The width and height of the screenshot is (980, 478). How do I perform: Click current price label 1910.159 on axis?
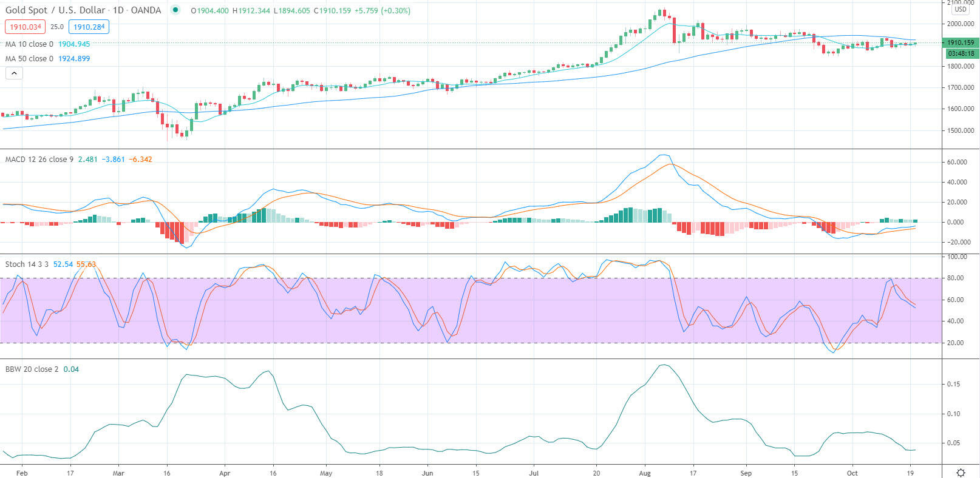tap(961, 42)
